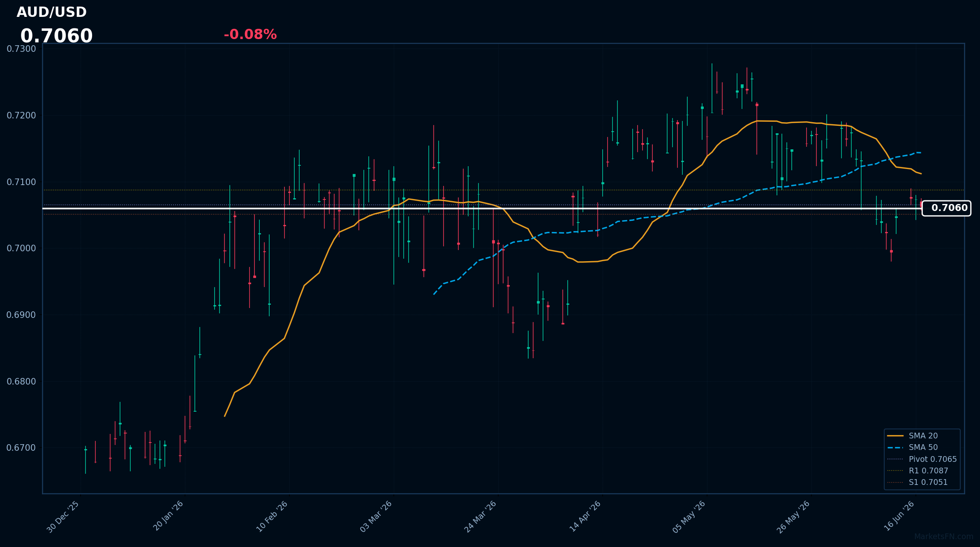
Task: Click the 0.6800 y-axis label
Action: tap(21, 381)
